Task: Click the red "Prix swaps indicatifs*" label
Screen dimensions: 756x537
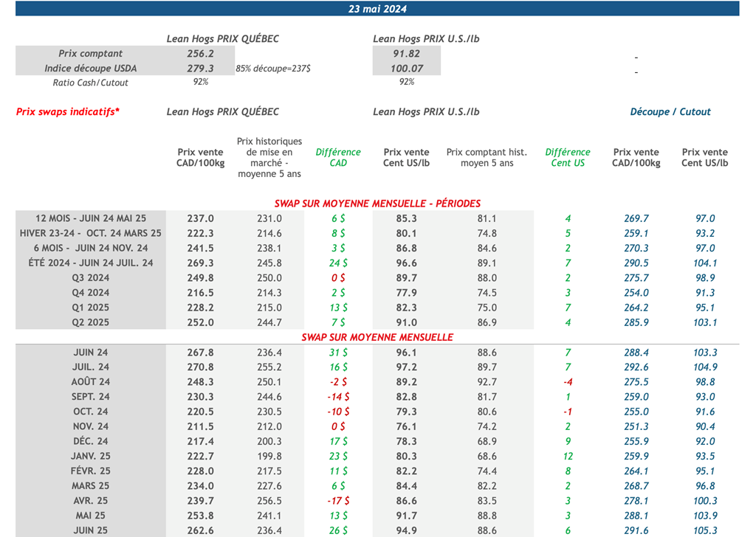Action: pos(68,112)
